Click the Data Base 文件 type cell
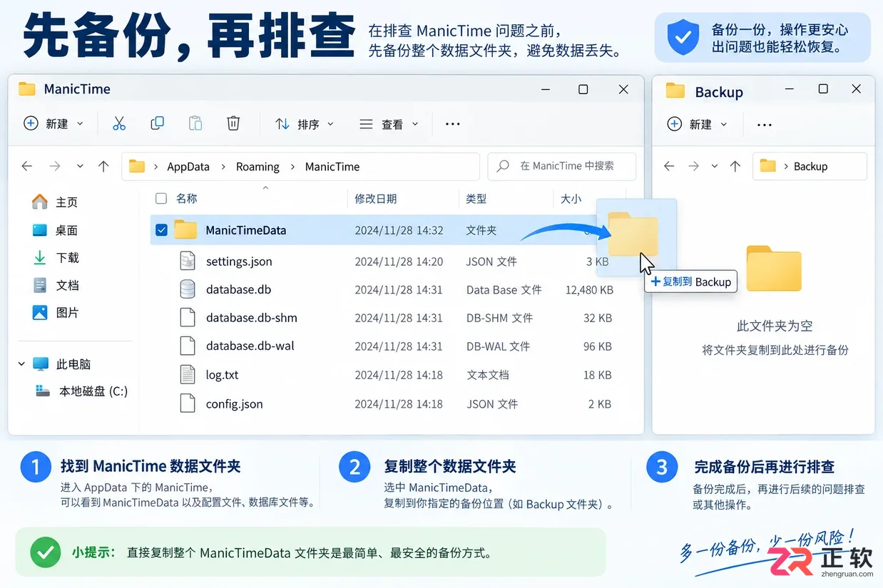 pyautogui.click(x=504, y=289)
